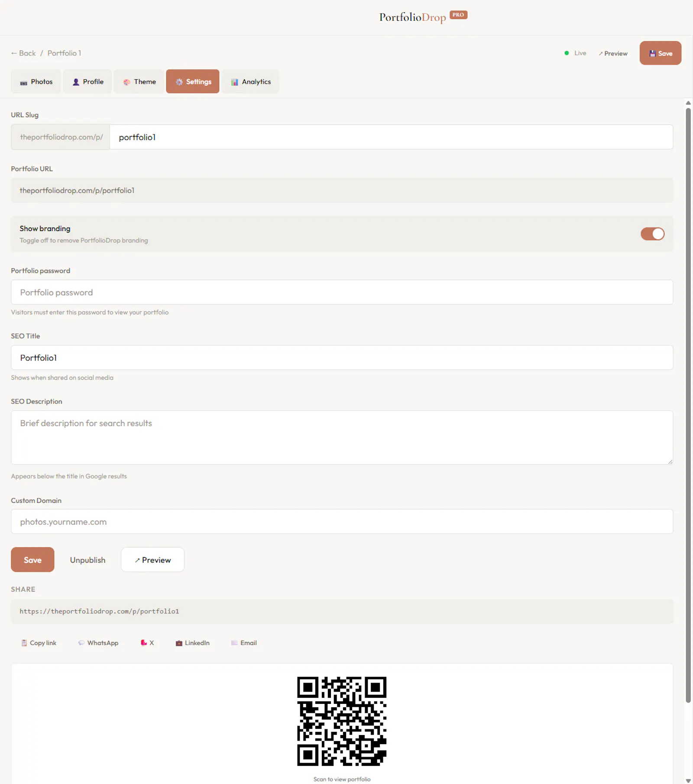Click the green Live status dot

567,53
